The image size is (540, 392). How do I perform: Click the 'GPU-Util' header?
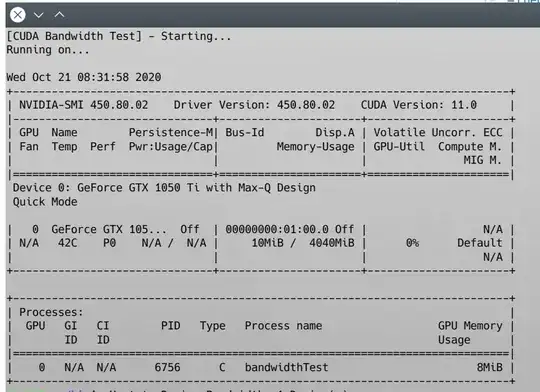tap(399, 147)
